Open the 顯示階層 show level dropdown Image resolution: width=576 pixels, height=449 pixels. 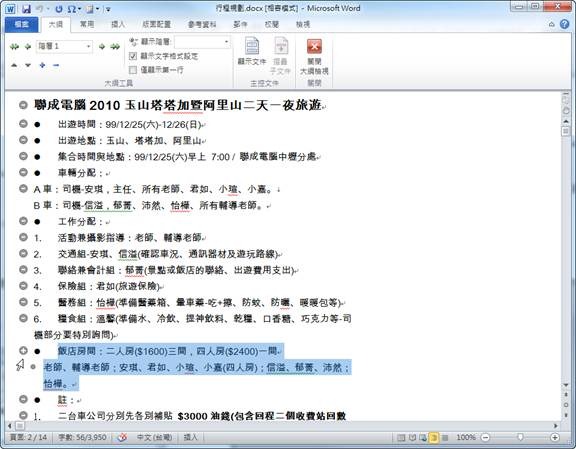click(x=226, y=42)
